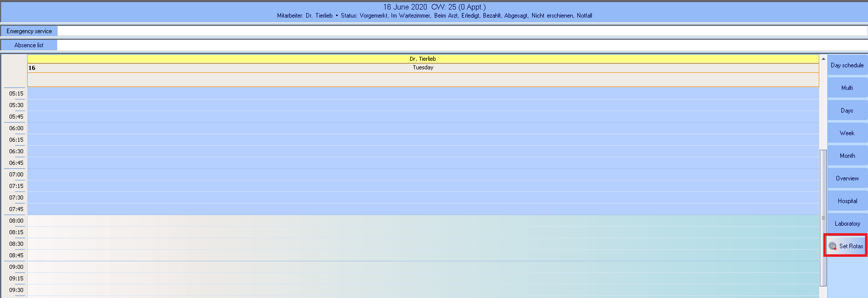Select the 08:45 time slot
Screen dimensions: 868x298
(x=423, y=255)
